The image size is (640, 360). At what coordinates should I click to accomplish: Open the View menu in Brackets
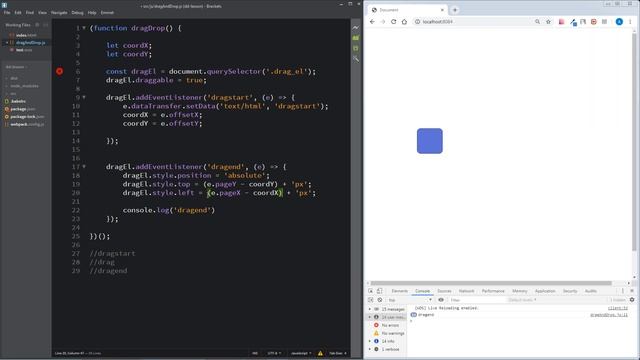coord(42,13)
